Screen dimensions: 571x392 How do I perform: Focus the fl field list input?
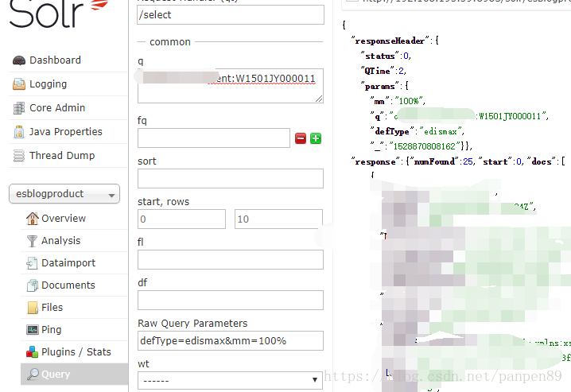pos(231,259)
